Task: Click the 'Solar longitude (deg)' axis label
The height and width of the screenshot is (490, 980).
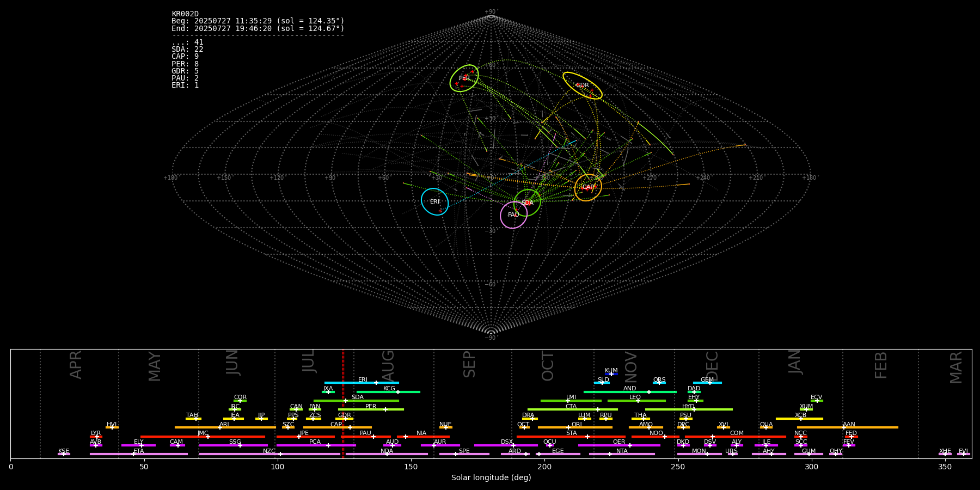Action: click(x=491, y=478)
